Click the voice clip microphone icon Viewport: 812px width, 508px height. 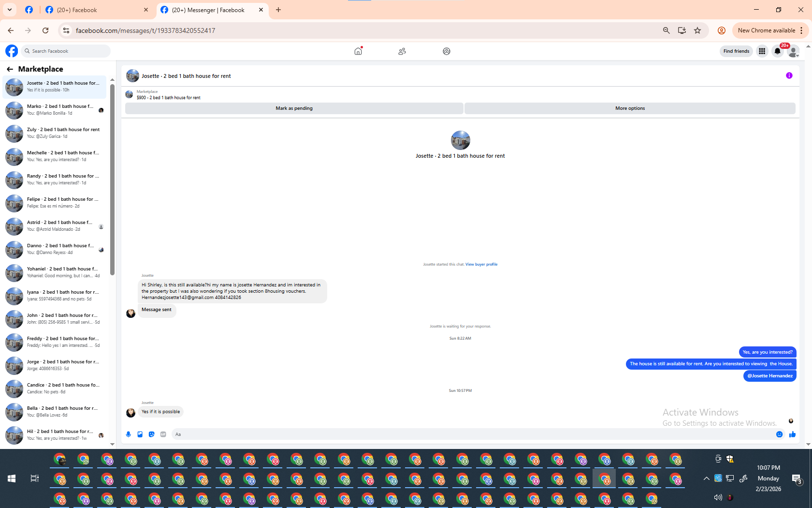pos(129,434)
